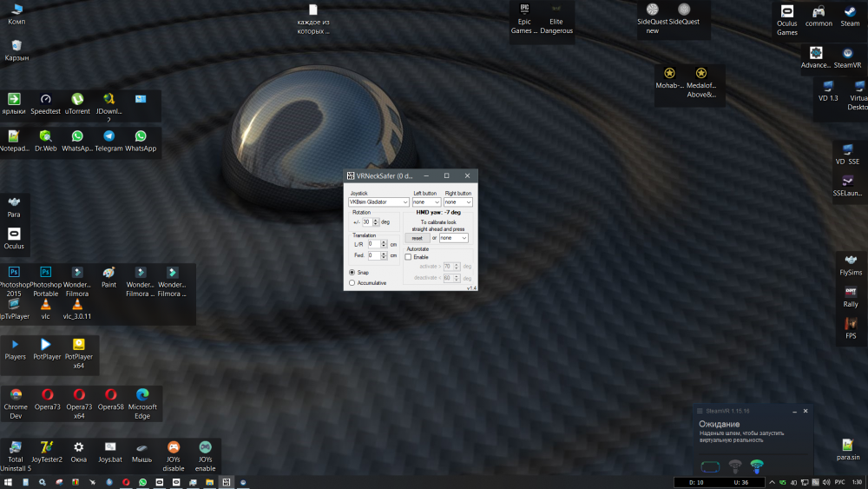Open the Rally desktop shortcut
The width and height of the screenshot is (868, 489).
(851, 297)
